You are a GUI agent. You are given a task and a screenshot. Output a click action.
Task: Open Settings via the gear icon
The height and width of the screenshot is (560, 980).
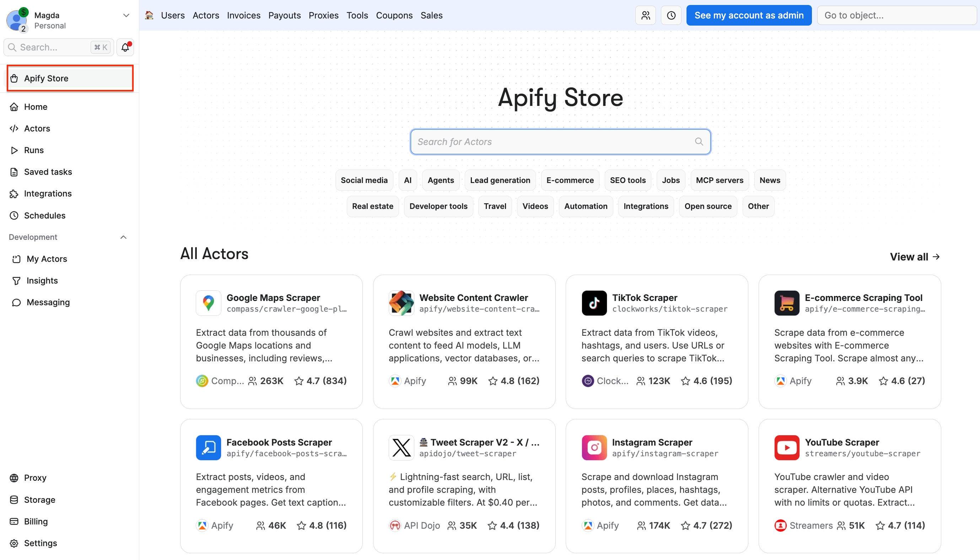pos(14,543)
